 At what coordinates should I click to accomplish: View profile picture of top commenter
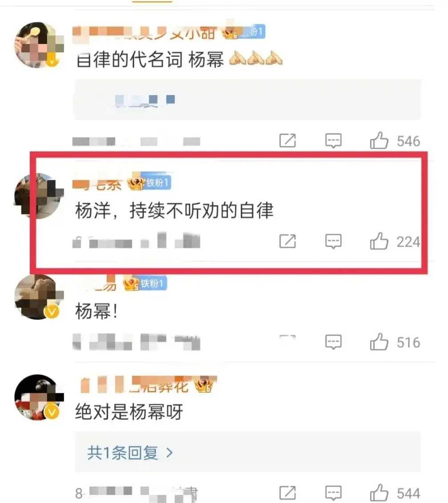tap(39, 45)
